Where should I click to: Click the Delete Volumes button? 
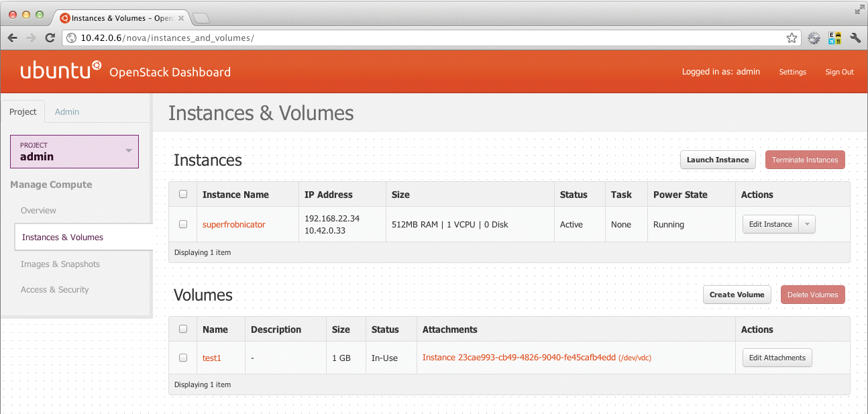coord(813,295)
